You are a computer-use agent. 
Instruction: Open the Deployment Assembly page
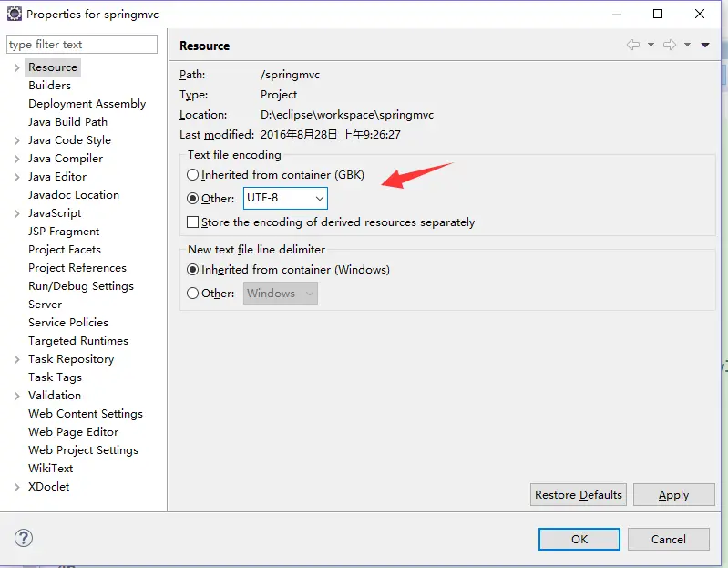[87, 104]
